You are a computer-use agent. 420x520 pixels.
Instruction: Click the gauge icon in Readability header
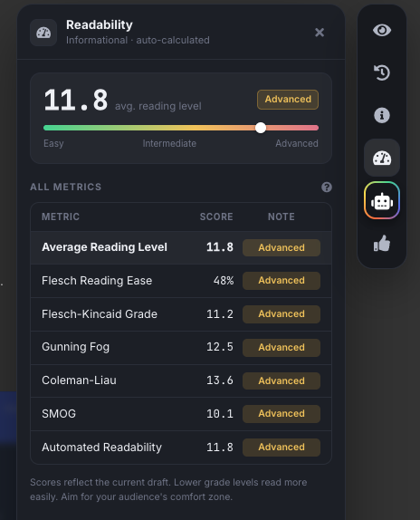pos(43,33)
